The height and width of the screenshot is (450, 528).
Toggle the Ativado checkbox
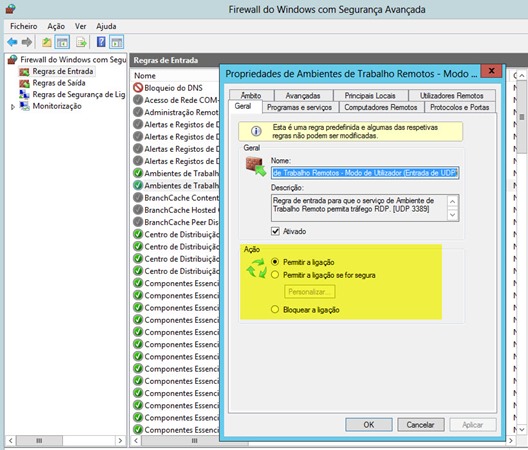coord(275,231)
